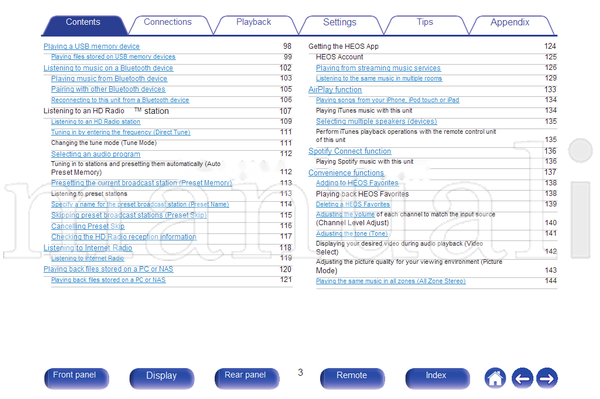Screen dimensions: 600x399
Task: Click the back arrow navigation icon
Action: pos(522,378)
